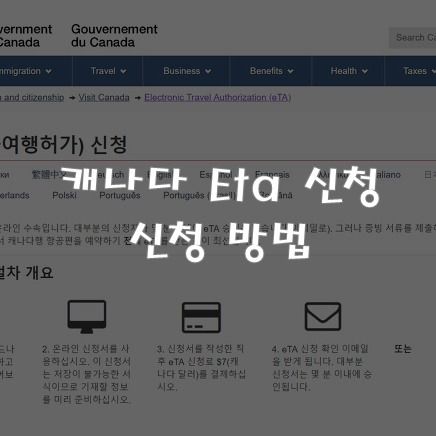This screenshot has width=436, height=436.
Task: Click step 2 text '온라인 신청서를 사용하십시오'
Action: click(x=86, y=374)
